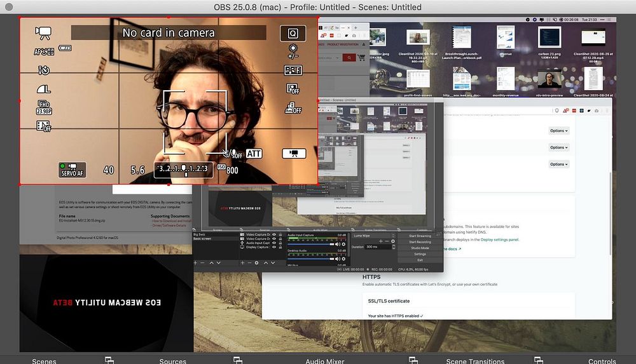
Task: Mute Audio Input Capture speaker icon
Action: pyautogui.click(x=338, y=245)
